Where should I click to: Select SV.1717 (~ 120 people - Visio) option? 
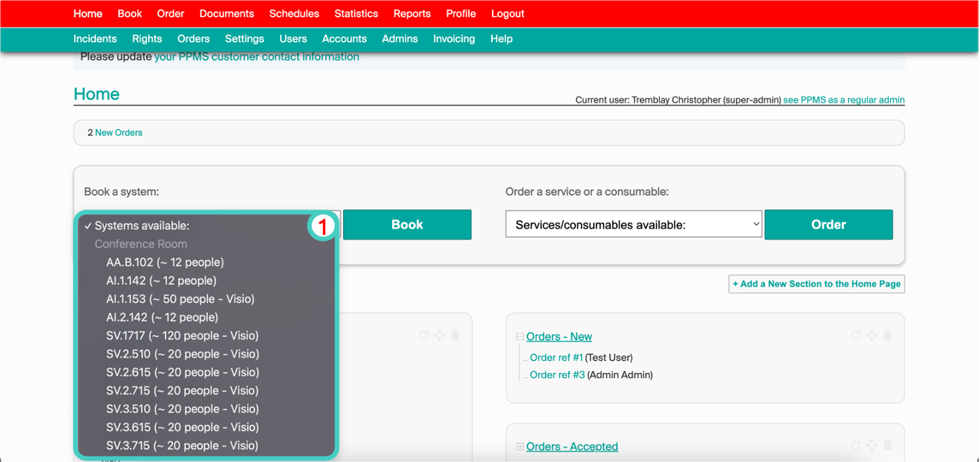click(182, 335)
